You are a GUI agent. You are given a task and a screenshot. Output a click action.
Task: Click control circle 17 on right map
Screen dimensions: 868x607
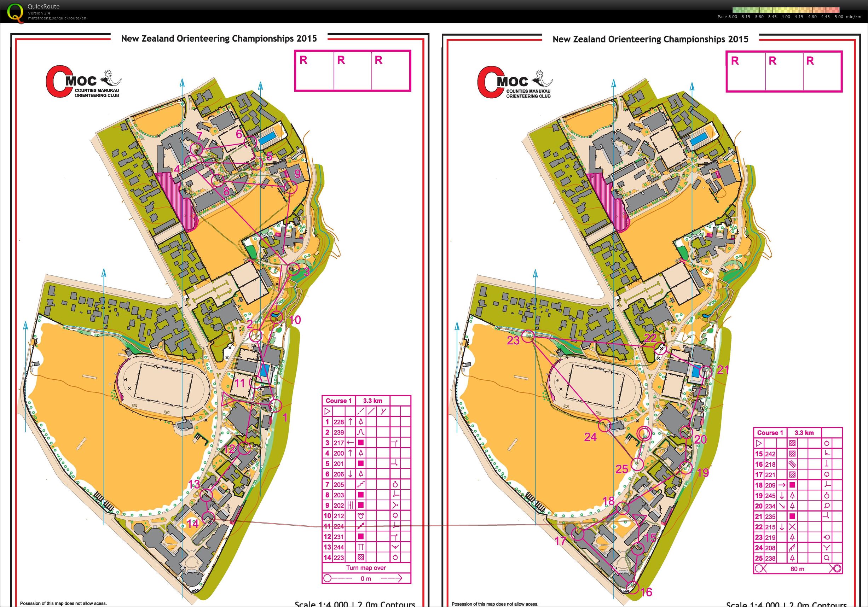tap(577, 535)
